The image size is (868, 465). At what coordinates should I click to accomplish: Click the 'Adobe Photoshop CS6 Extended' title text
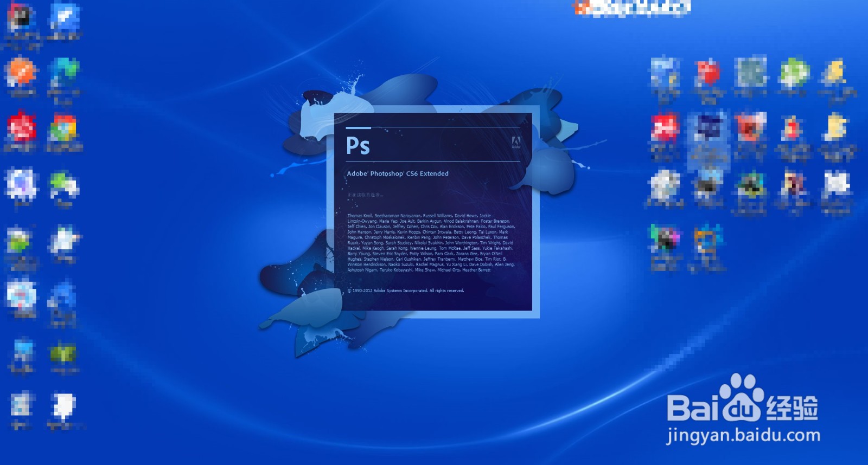398,173
